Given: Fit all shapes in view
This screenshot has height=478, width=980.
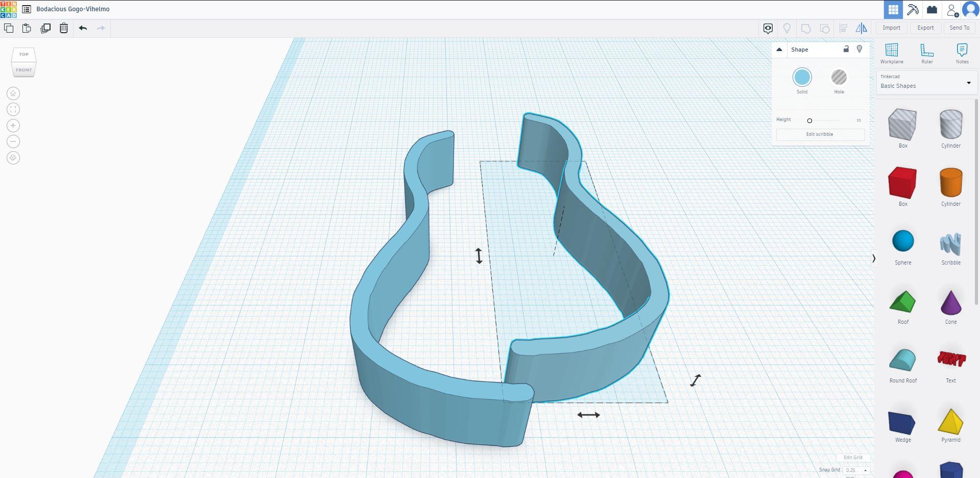Looking at the screenshot, I should pos(13,109).
